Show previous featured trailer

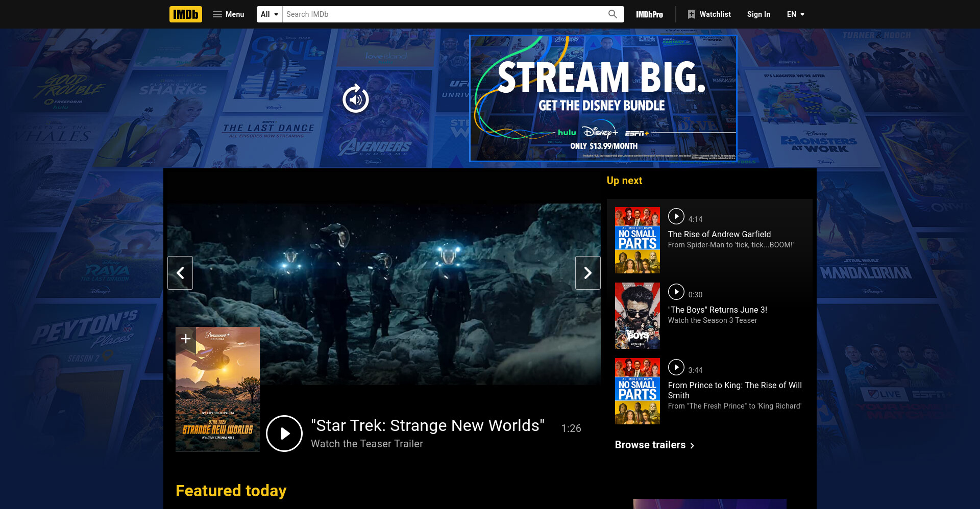point(180,273)
